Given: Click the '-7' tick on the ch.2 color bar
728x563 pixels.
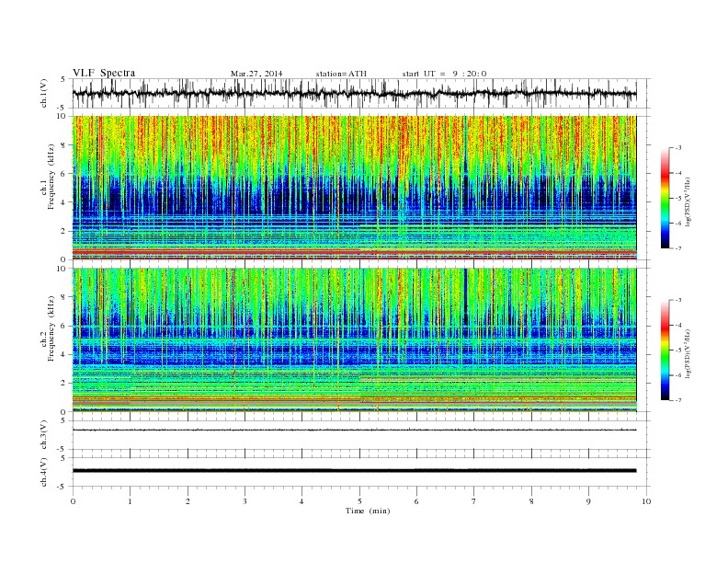Looking at the screenshot, I should (x=678, y=400).
